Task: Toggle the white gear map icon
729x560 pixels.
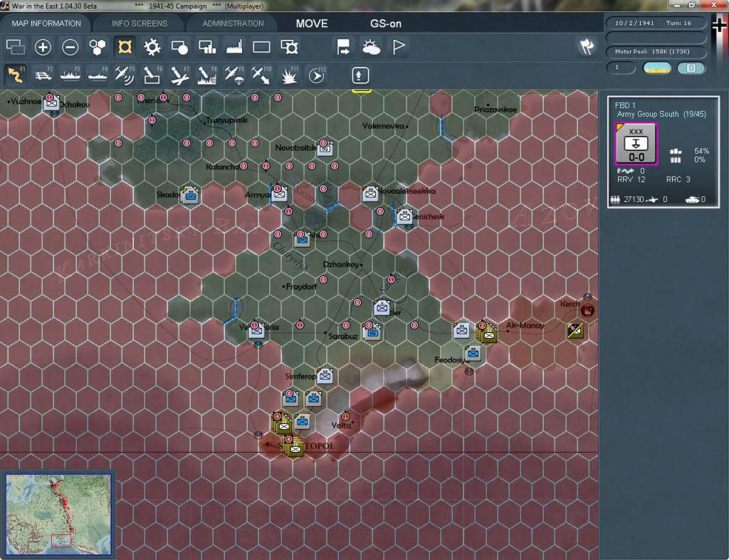Action: (152, 47)
